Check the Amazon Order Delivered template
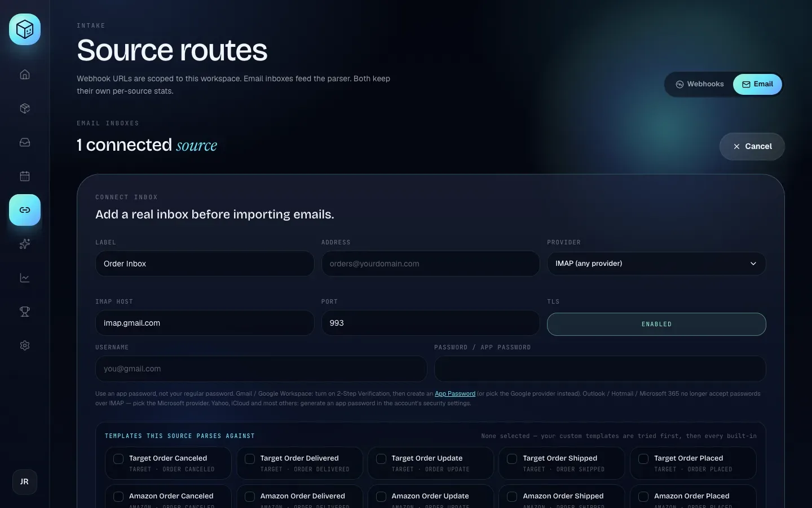Screen dimensions: 812x508 pyautogui.click(x=250, y=497)
